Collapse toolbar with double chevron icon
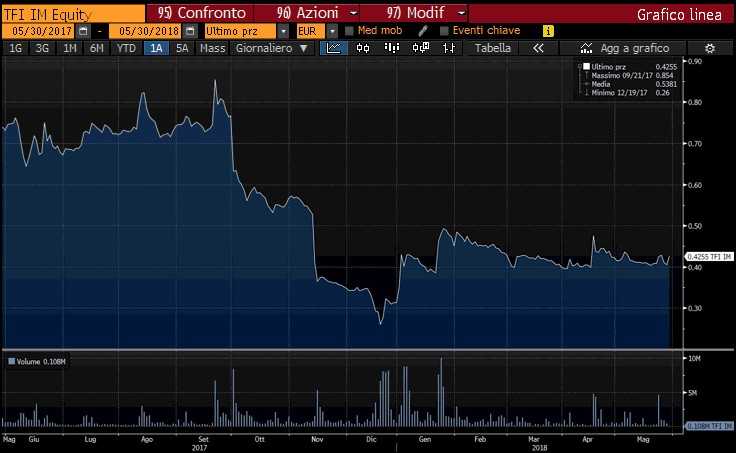 [x=538, y=48]
